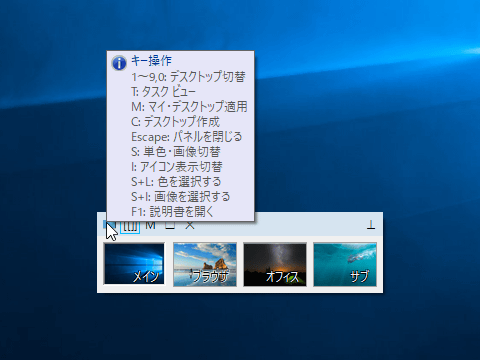Click the キー操作 tooltip heading
The width and height of the screenshot is (480, 360).
coord(151,61)
